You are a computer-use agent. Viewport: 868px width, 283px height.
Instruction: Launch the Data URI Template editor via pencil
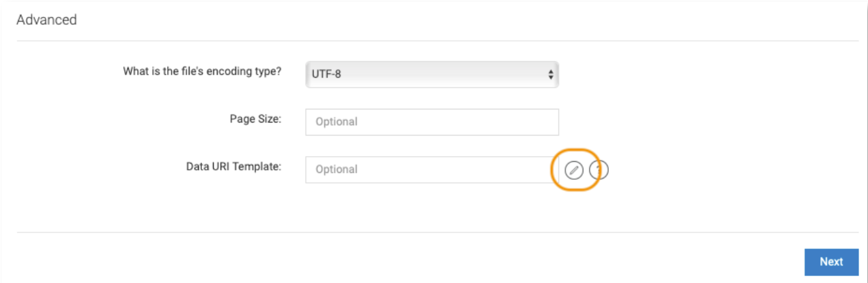click(573, 170)
